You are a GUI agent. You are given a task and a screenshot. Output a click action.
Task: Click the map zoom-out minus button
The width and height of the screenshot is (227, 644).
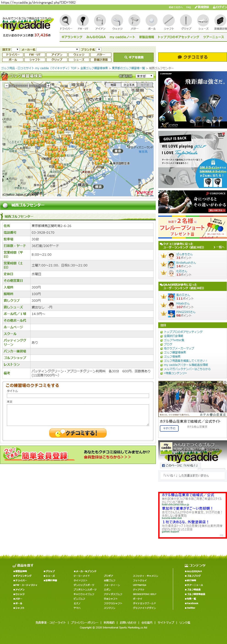[7, 85]
